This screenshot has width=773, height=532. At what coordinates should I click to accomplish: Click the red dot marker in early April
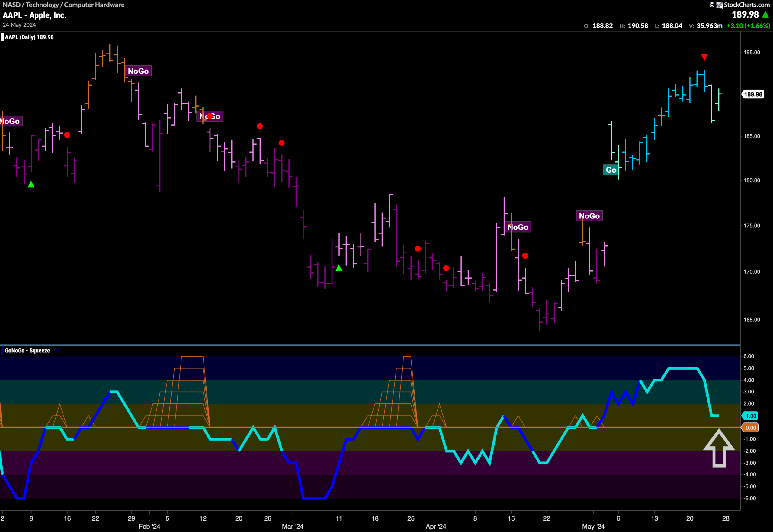(446, 268)
